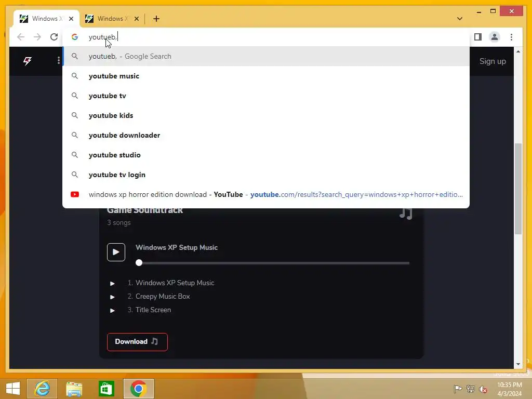The image size is (532, 399).
Task: Open the YouTube history result for windows xp horror
Action: tap(266, 194)
